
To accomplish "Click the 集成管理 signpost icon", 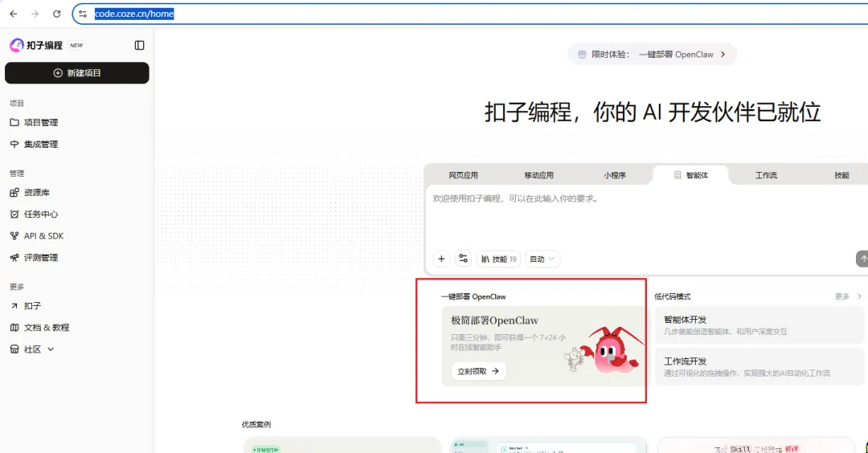I will coord(14,145).
